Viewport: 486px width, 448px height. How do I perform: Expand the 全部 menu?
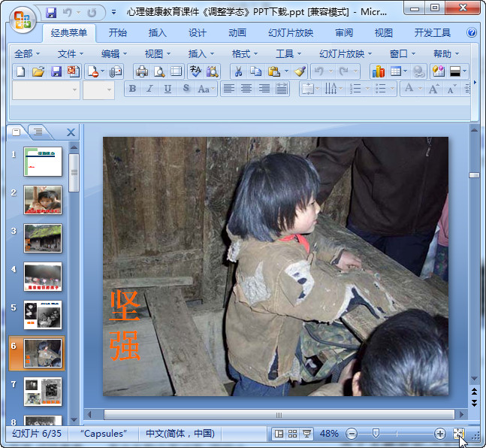point(26,54)
